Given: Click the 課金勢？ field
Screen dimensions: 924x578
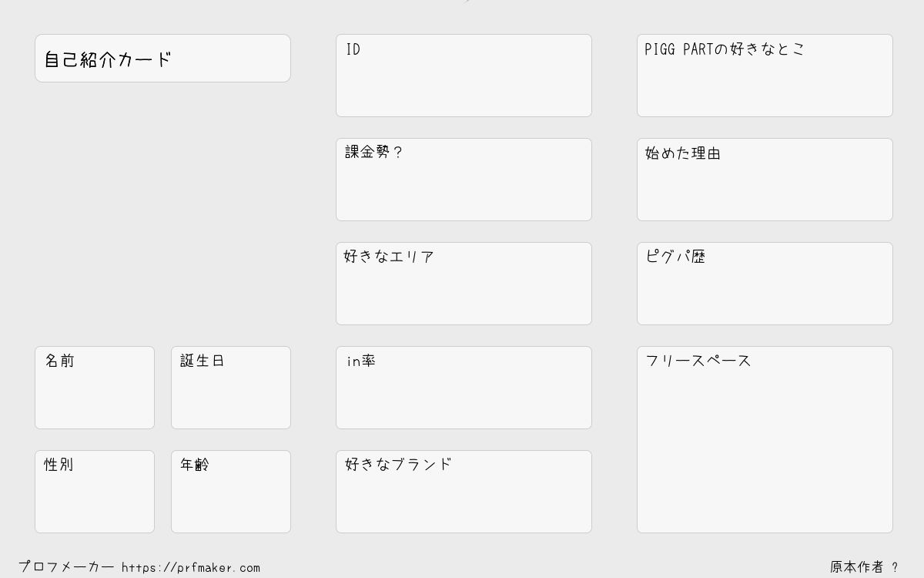Looking at the screenshot, I should pos(464,180).
